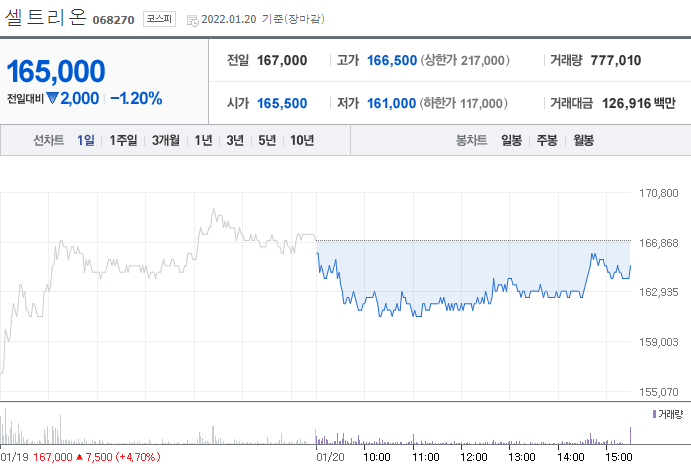The width and height of the screenshot is (691, 469).
Task: Click the 170,800 y-axis label
Action: pyautogui.click(x=659, y=193)
